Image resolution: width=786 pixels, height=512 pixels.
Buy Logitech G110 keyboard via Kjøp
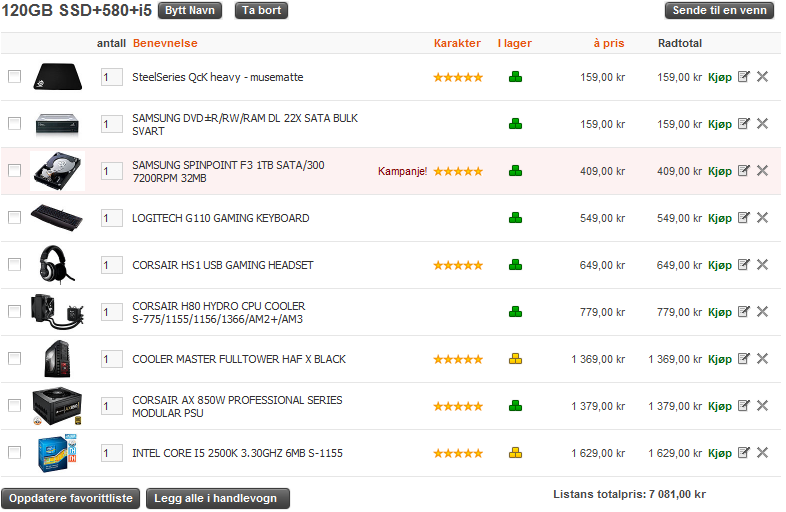point(720,219)
